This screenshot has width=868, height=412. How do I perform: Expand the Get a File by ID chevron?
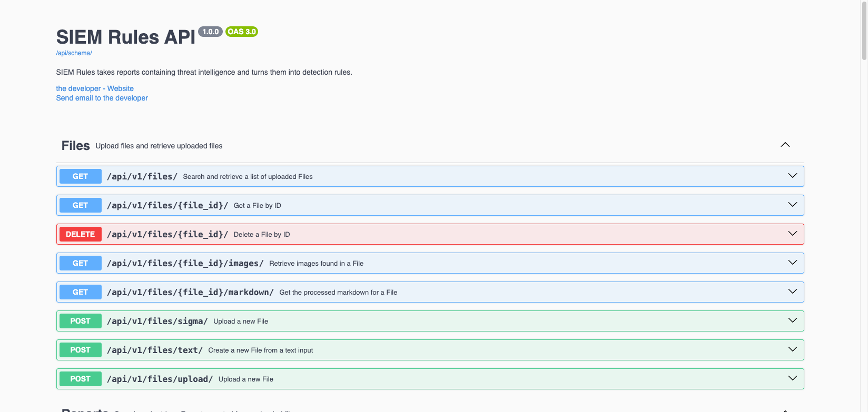pyautogui.click(x=792, y=205)
